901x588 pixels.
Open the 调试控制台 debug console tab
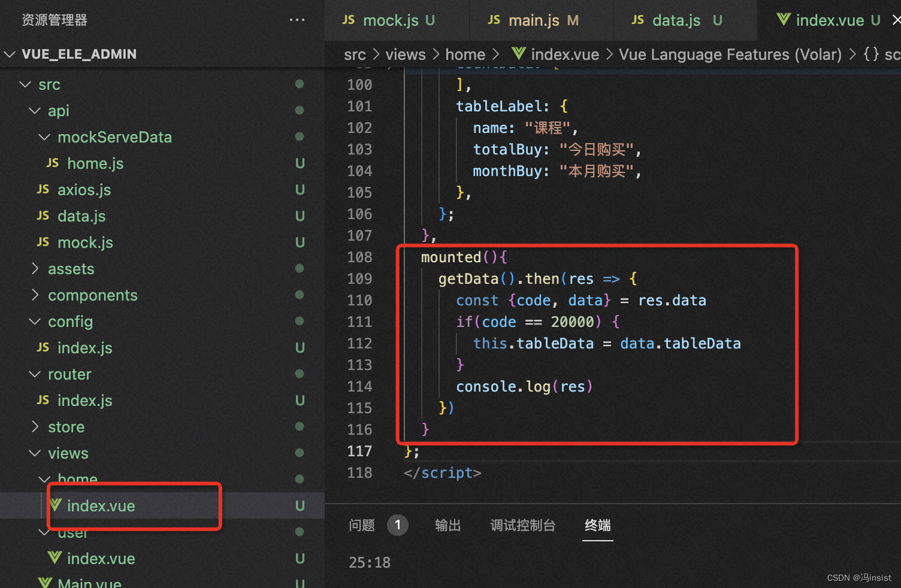[x=523, y=525]
